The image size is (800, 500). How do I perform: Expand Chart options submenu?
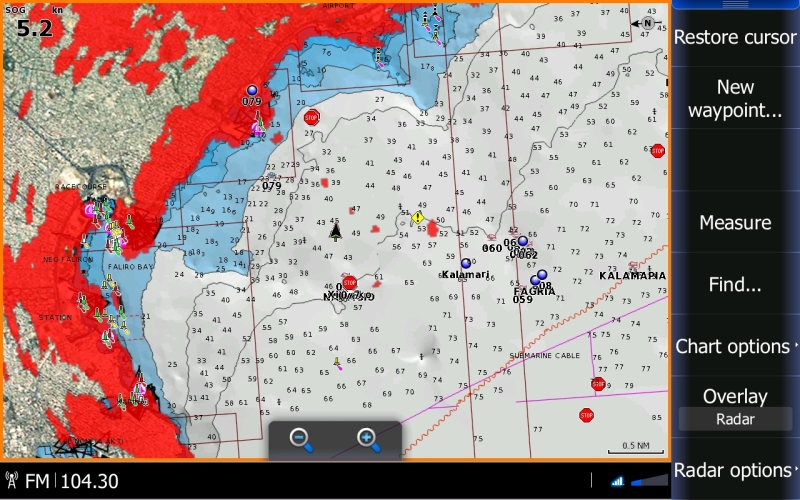(x=735, y=346)
